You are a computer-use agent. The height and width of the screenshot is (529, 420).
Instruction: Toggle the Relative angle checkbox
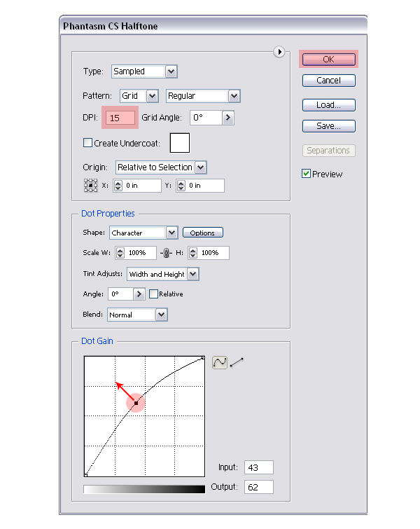coord(153,294)
